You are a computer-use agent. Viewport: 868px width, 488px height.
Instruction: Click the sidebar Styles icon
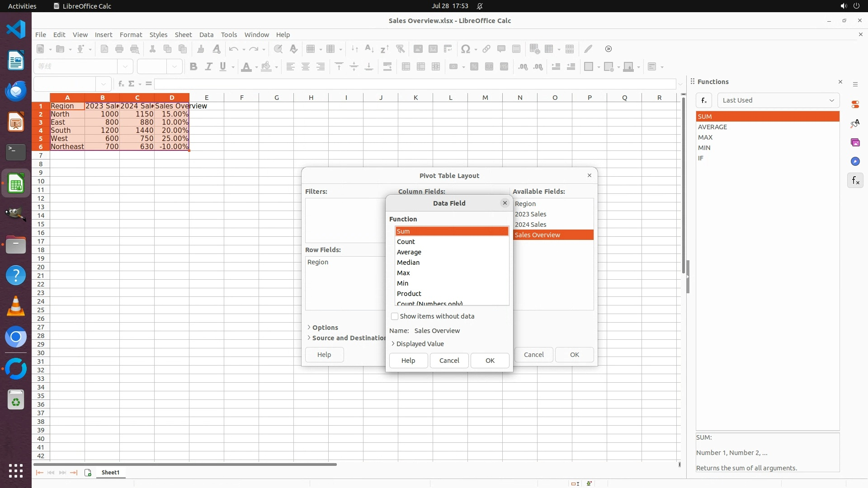tap(855, 123)
